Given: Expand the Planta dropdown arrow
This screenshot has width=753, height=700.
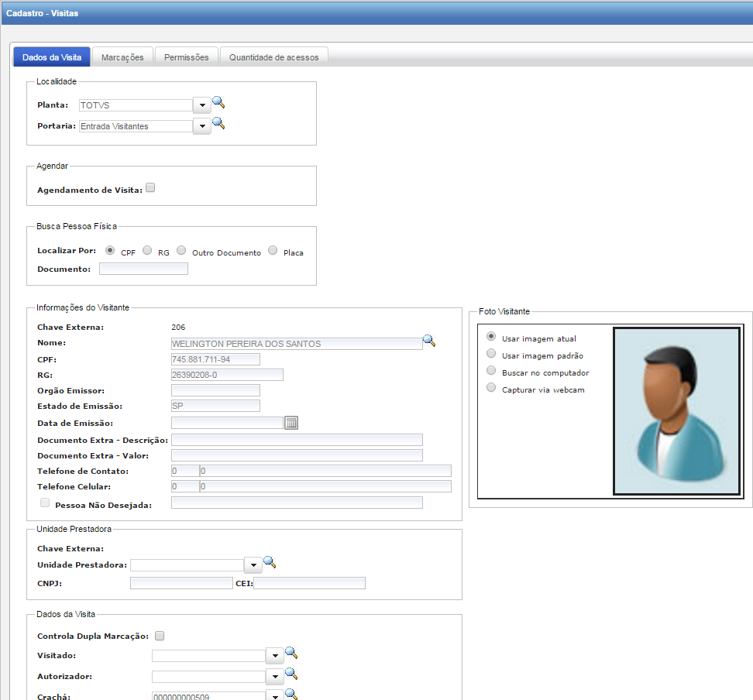Looking at the screenshot, I should (x=202, y=105).
